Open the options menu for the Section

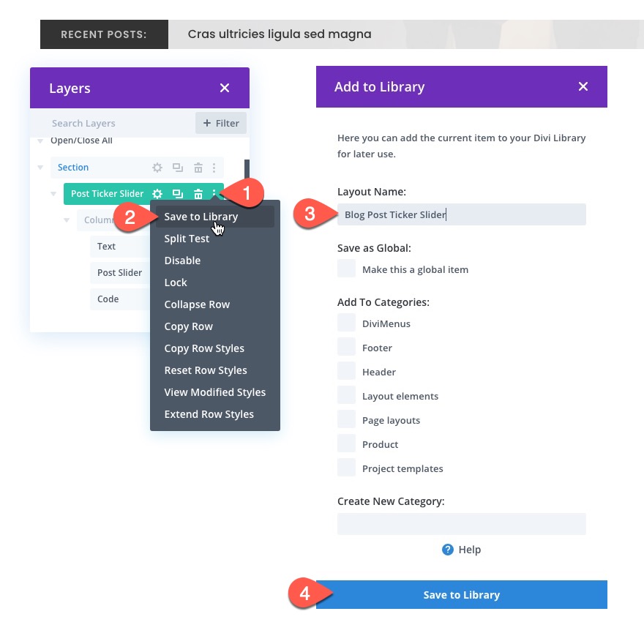pyautogui.click(x=214, y=167)
